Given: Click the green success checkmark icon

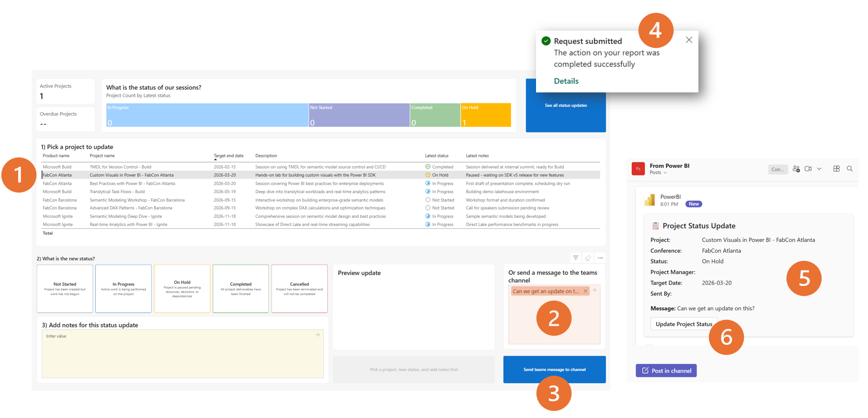Looking at the screenshot, I should pos(546,41).
